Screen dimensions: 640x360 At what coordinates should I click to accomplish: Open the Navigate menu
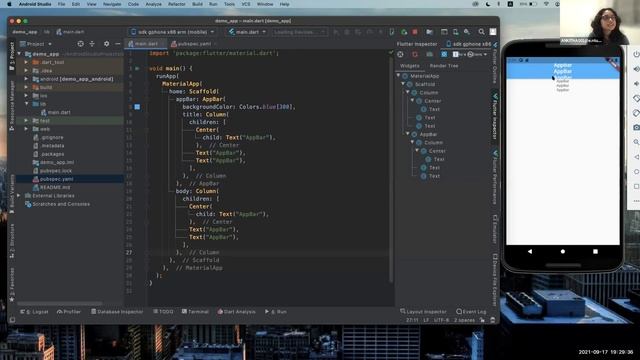(112, 4)
